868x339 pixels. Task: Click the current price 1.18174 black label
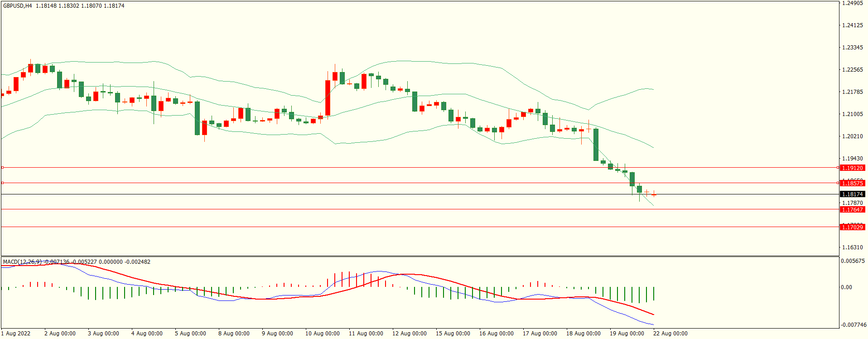[x=852, y=194]
